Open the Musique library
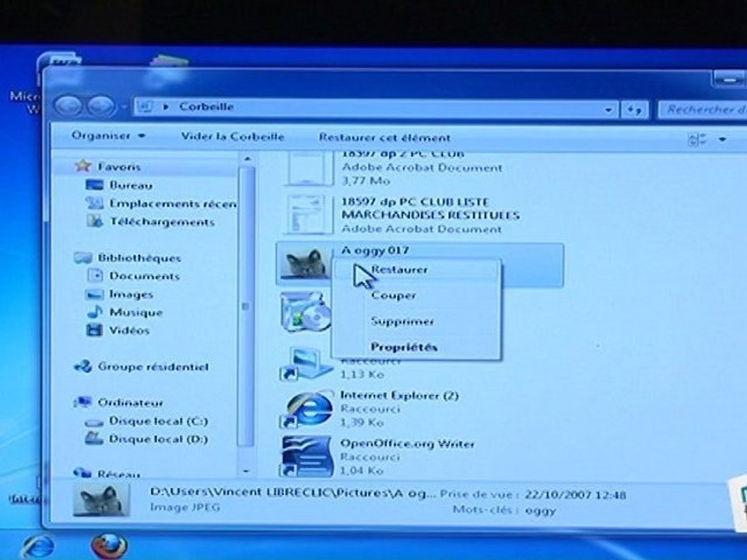 (124, 313)
